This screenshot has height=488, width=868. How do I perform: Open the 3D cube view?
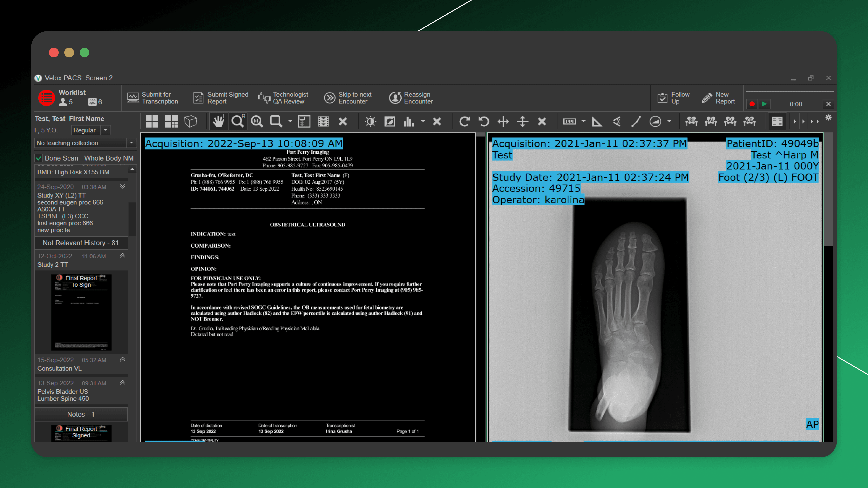click(191, 121)
